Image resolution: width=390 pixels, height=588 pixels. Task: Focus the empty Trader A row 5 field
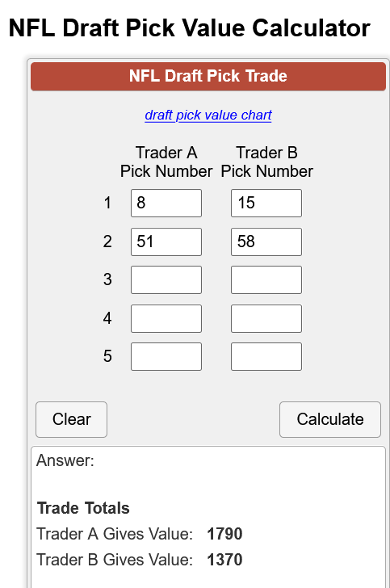click(x=166, y=356)
